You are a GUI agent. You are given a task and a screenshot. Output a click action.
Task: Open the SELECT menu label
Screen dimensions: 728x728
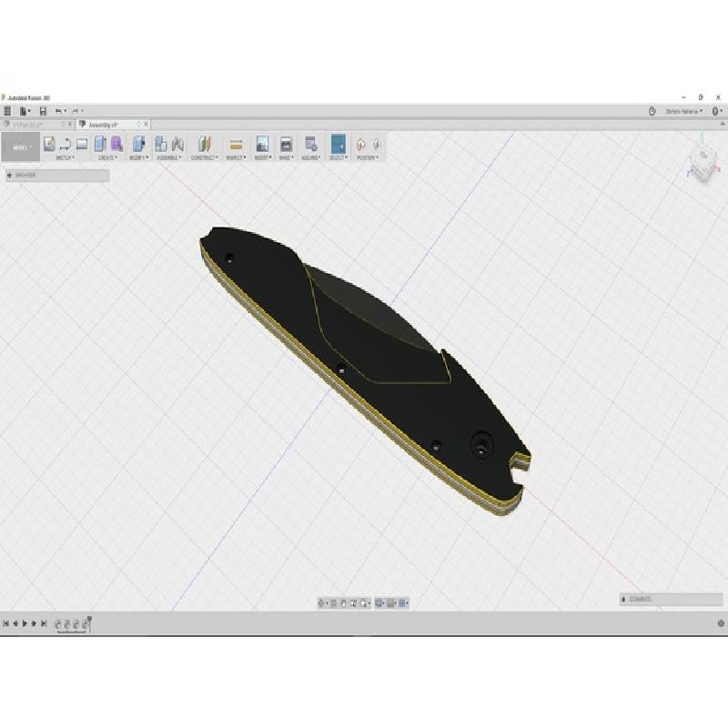(x=339, y=157)
